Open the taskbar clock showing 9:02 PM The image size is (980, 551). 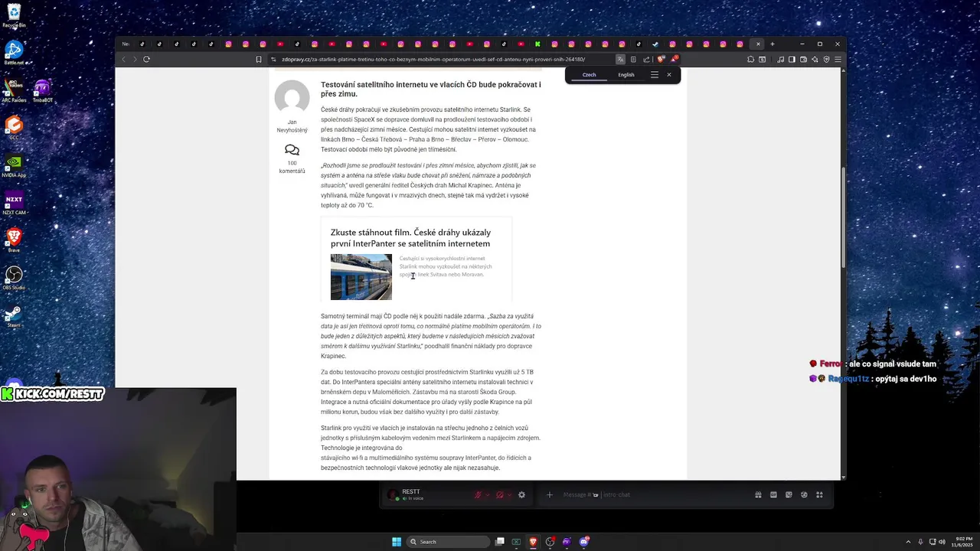pos(963,542)
